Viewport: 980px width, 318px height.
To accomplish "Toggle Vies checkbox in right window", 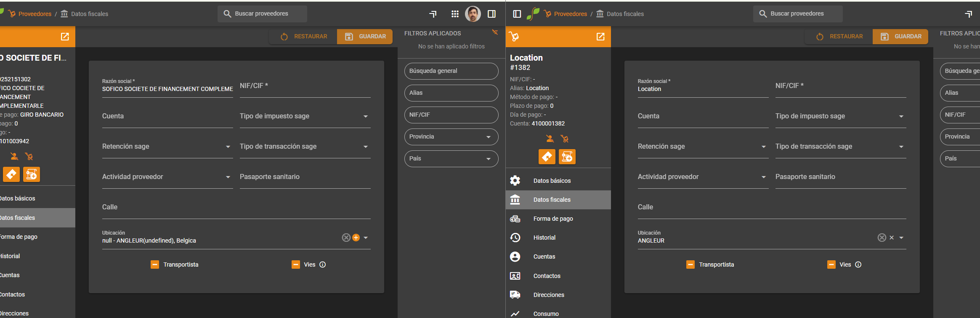I will pyautogui.click(x=831, y=265).
